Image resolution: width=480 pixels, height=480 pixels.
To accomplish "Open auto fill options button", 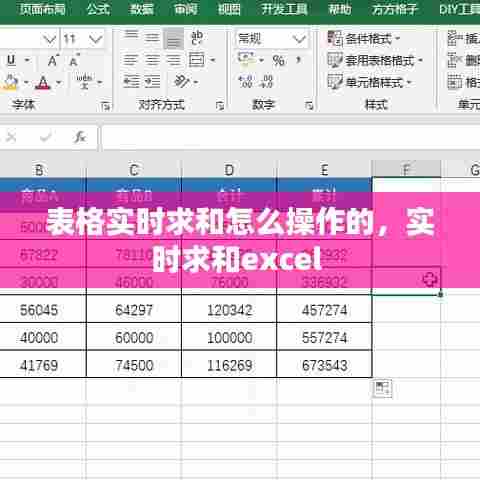I will click(382, 389).
